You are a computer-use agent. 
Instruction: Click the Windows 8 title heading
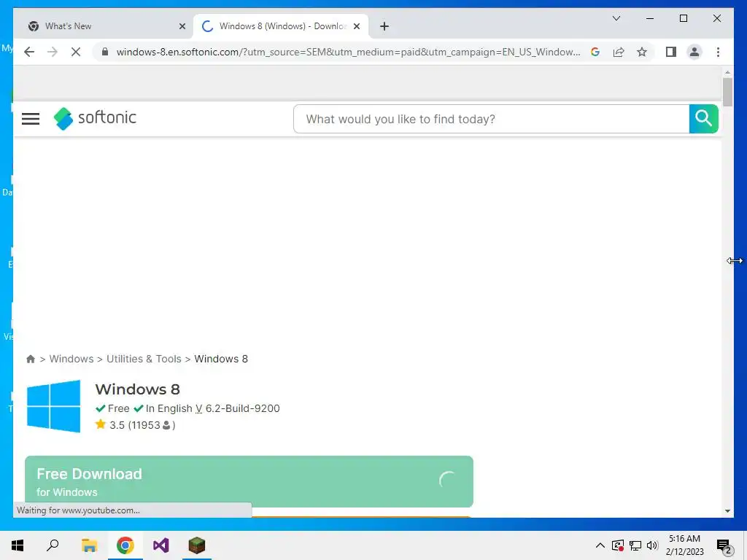[x=138, y=389]
